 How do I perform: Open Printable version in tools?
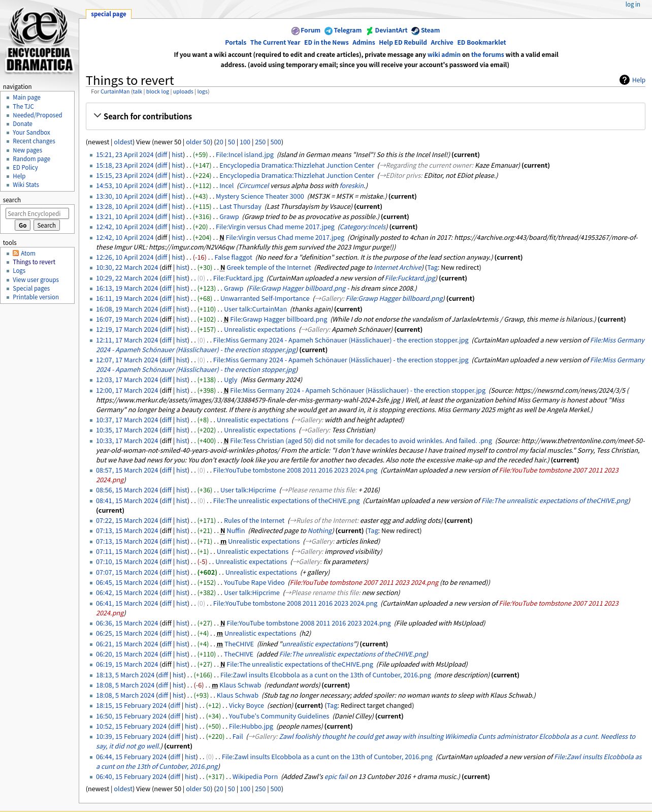[x=36, y=297]
